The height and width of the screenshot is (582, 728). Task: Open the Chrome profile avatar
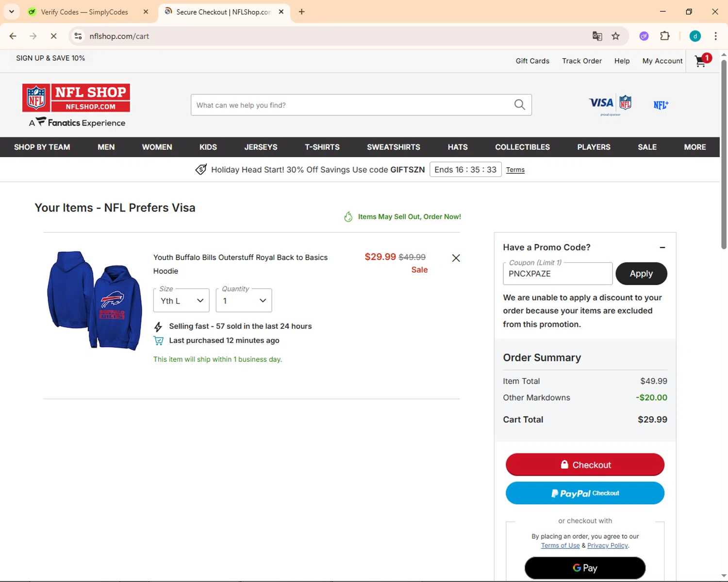(x=695, y=36)
